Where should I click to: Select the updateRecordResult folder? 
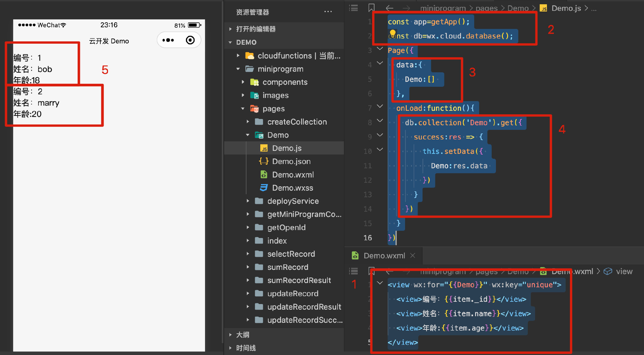(284, 307)
